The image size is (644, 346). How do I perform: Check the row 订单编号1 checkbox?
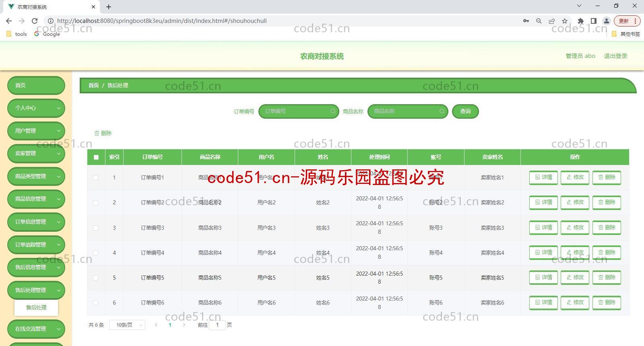[x=96, y=178]
